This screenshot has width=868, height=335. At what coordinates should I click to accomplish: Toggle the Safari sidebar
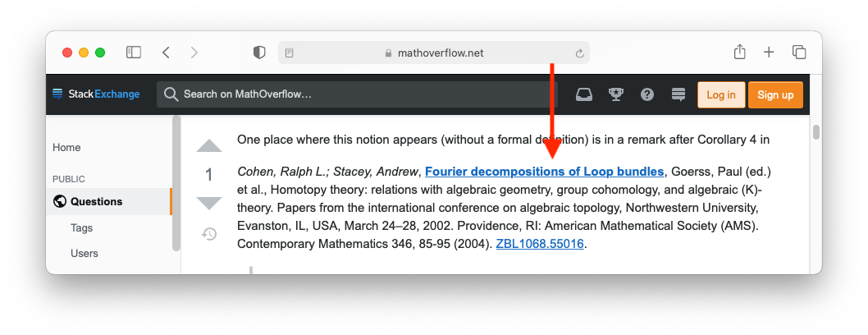134,53
